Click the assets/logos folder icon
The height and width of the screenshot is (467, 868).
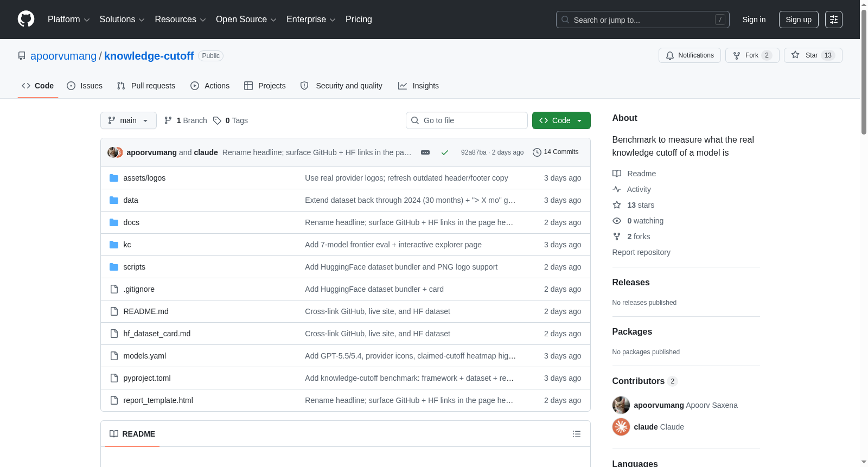click(x=114, y=178)
